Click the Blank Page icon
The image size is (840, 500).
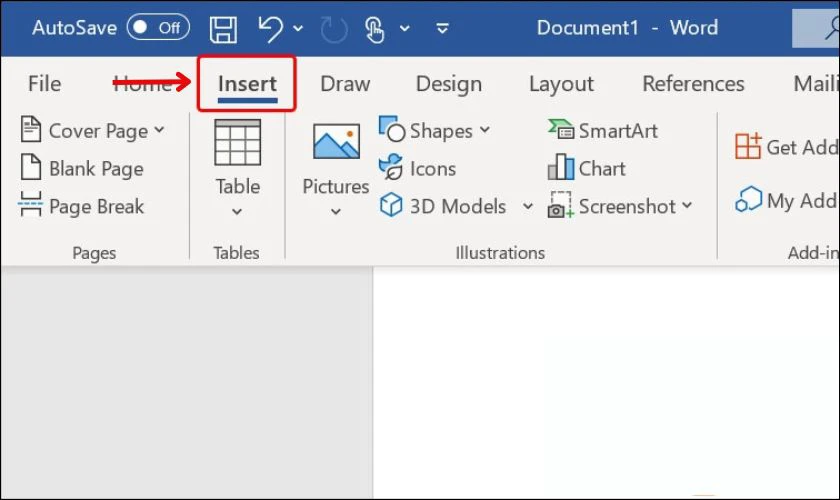pyautogui.click(x=31, y=167)
